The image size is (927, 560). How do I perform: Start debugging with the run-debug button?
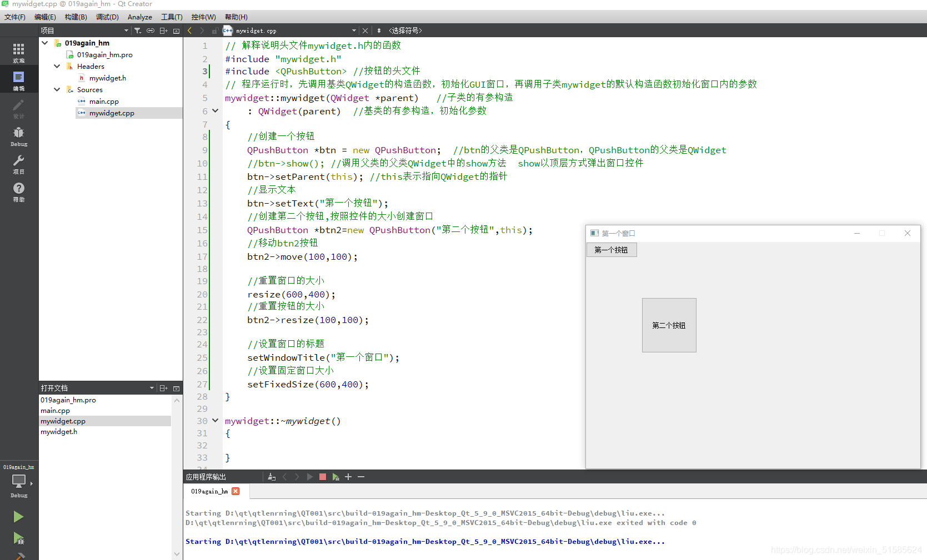[18, 538]
